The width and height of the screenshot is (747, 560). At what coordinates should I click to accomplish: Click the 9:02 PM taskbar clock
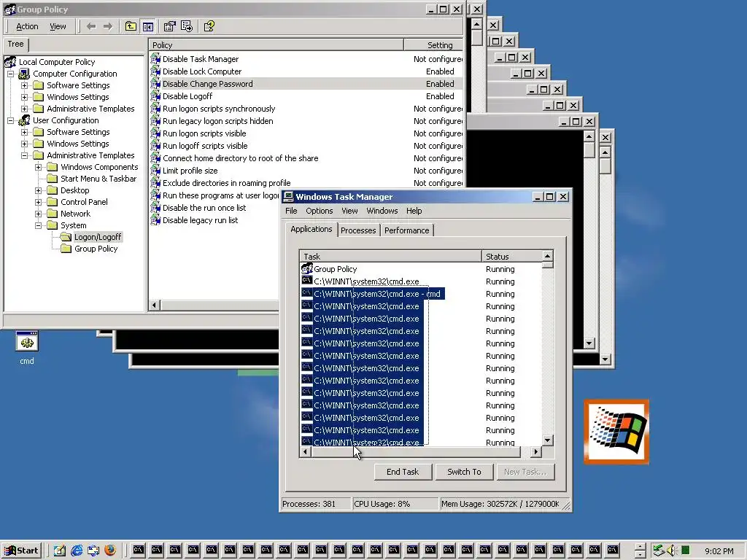[x=719, y=551]
